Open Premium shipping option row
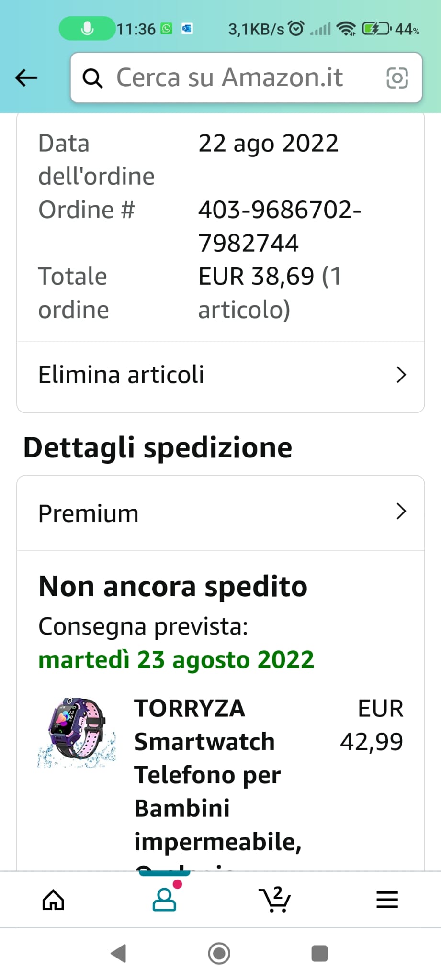The image size is (441, 980). coord(221,513)
